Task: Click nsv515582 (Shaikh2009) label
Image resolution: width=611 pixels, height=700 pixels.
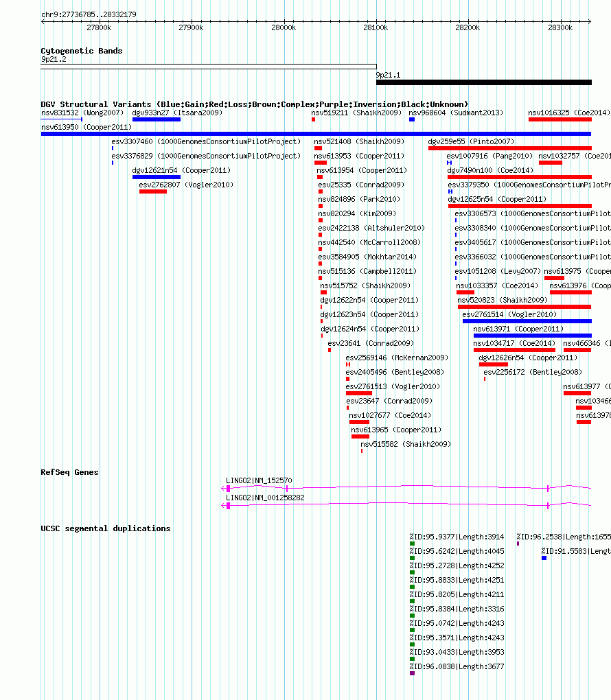Action: tap(406, 444)
